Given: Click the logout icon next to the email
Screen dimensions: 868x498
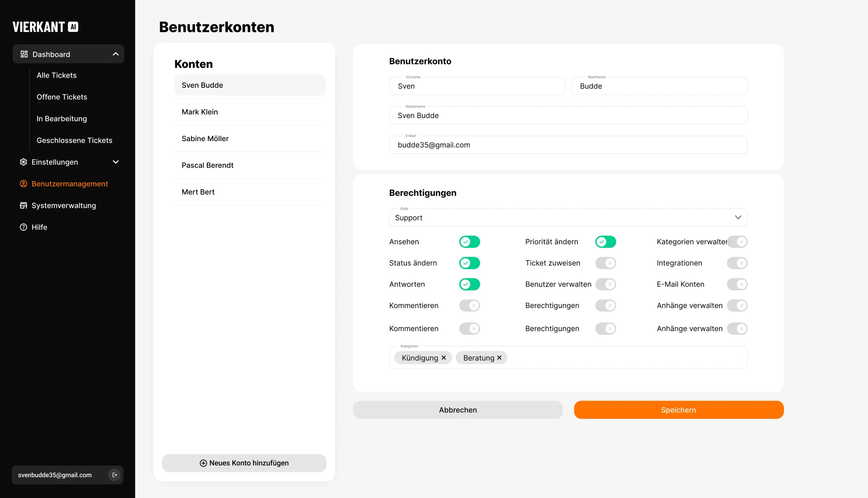Looking at the screenshot, I should pyautogui.click(x=115, y=475).
